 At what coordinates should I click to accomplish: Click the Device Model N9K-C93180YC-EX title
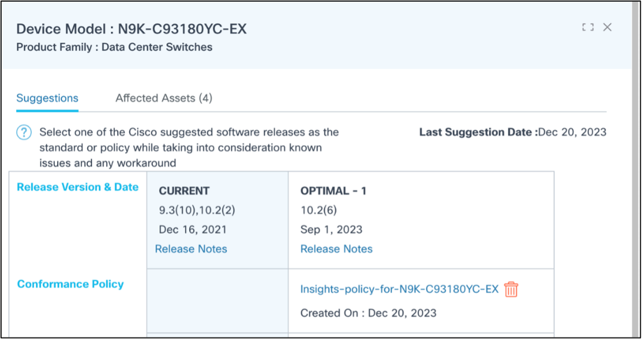pyautogui.click(x=132, y=29)
